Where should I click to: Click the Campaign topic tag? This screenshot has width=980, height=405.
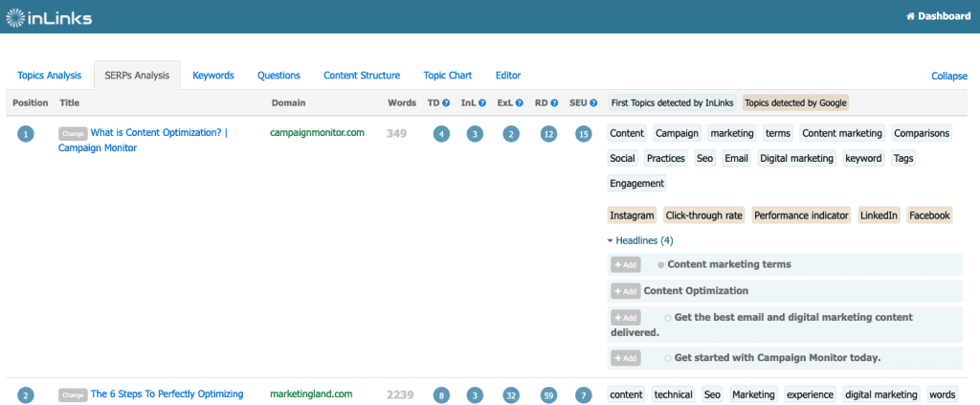677,133
